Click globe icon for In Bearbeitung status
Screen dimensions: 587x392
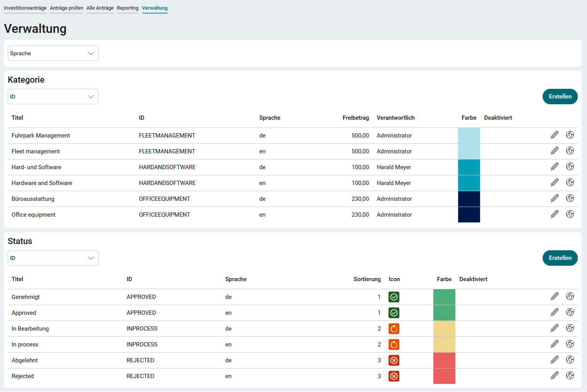pos(570,328)
